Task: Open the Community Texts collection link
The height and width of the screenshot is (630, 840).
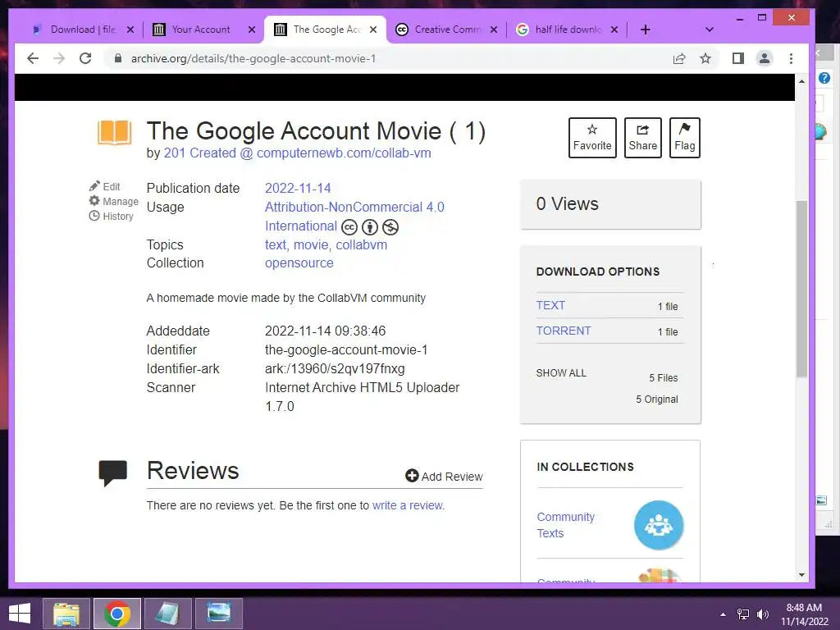Action: 566,525
